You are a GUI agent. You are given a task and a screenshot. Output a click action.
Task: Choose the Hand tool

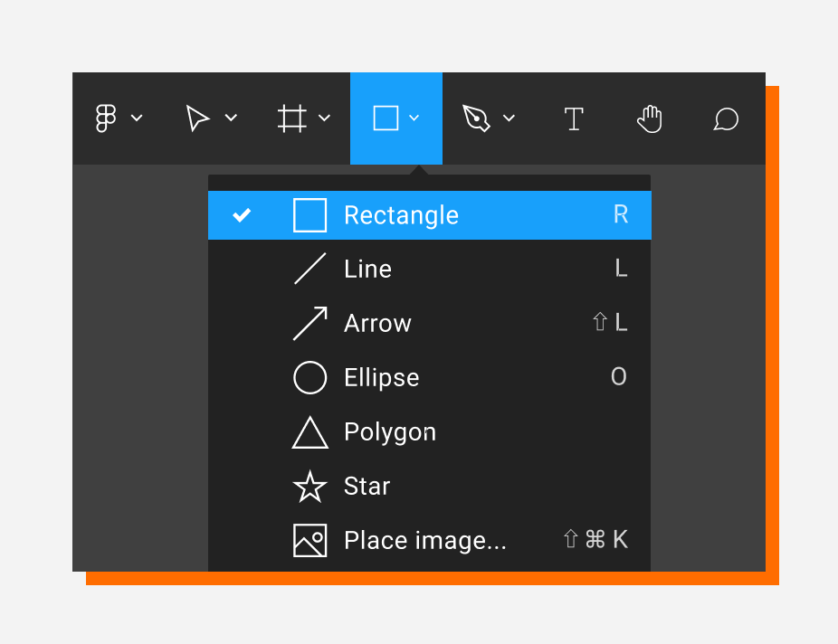pos(650,118)
